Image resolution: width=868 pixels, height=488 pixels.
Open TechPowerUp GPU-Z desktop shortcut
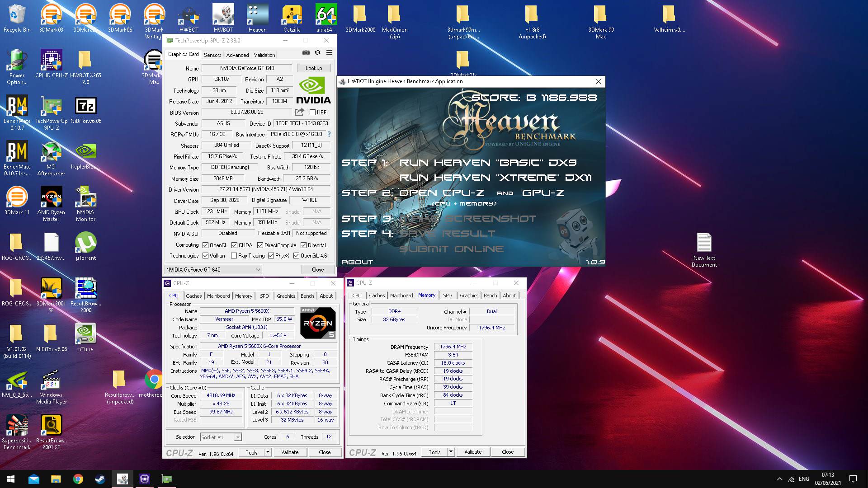click(52, 113)
